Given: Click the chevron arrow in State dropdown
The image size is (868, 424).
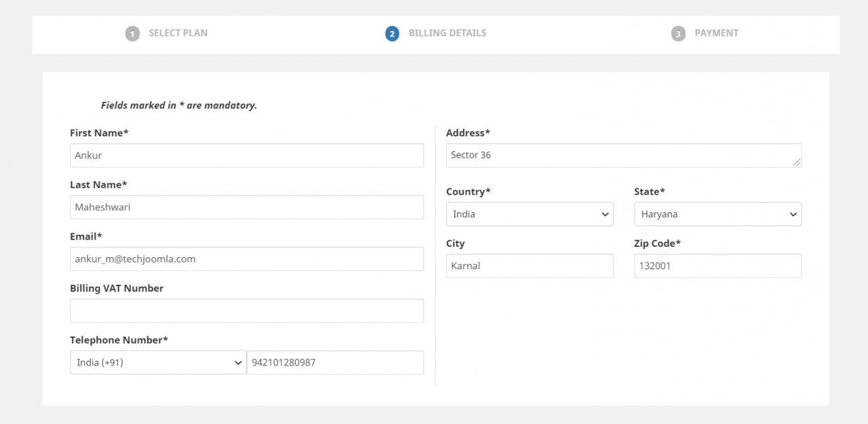Looking at the screenshot, I should tap(793, 214).
